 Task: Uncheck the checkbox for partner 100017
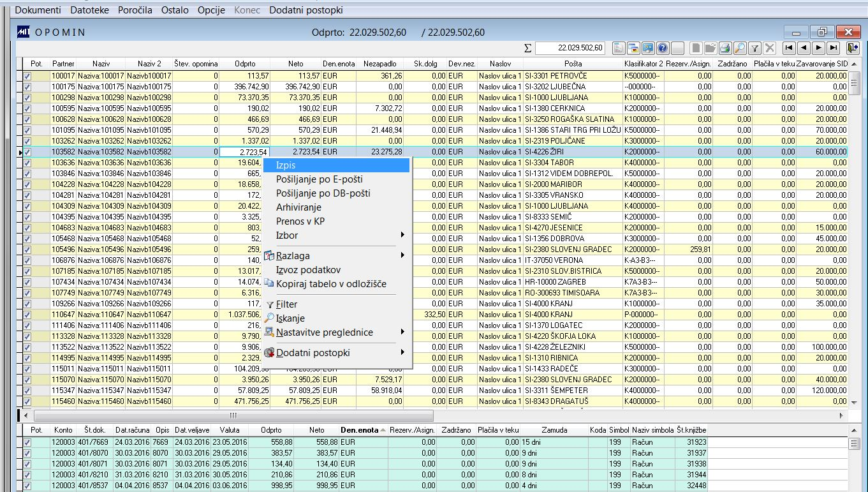tap(27, 76)
